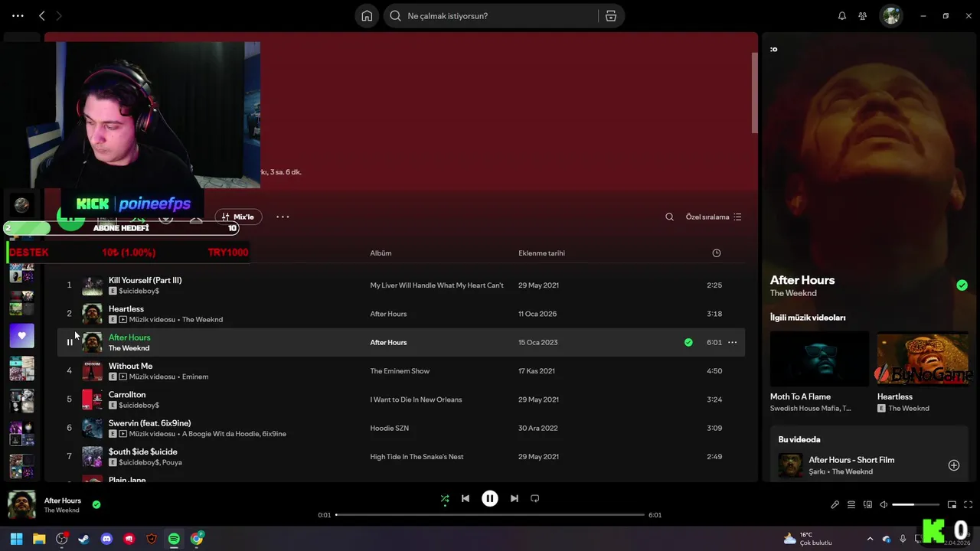Toggle the lyrics microphone icon
Image resolution: width=980 pixels, height=551 pixels.
(835, 504)
